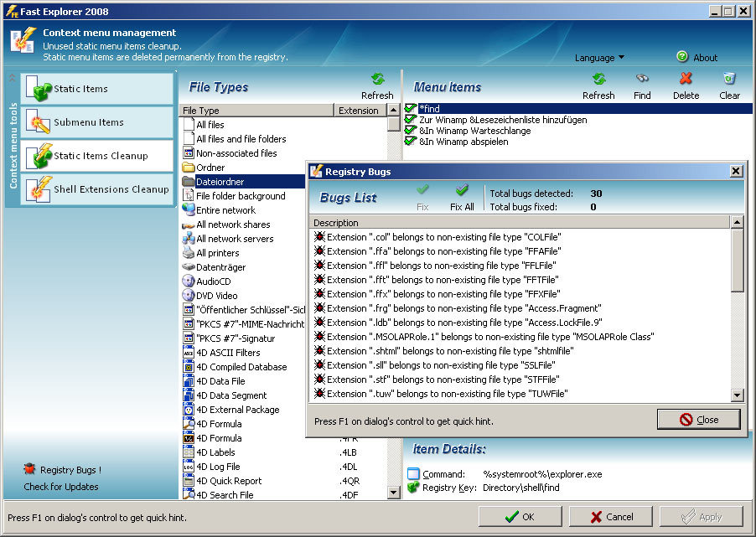Viewport: 756px width, 537px height.
Task: Select the 4D ASCII Filters icon
Action: (189, 353)
